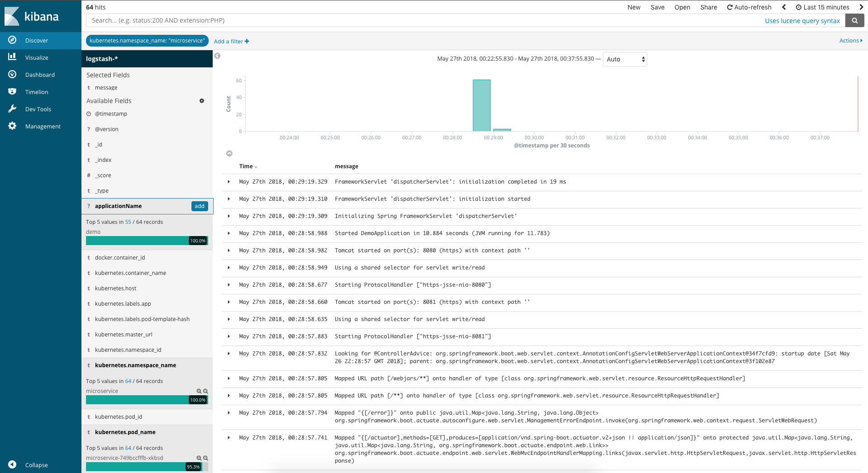This screenshot has width=868, height=473.
Task: Click the search magnifier button
Action: click(854, 20)
